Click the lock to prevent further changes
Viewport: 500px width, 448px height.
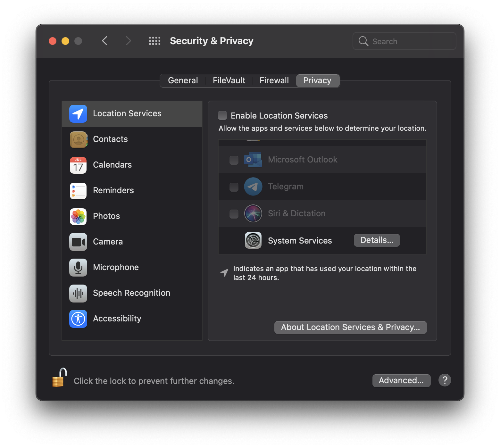pyautogui.click(x=59, y=378)
